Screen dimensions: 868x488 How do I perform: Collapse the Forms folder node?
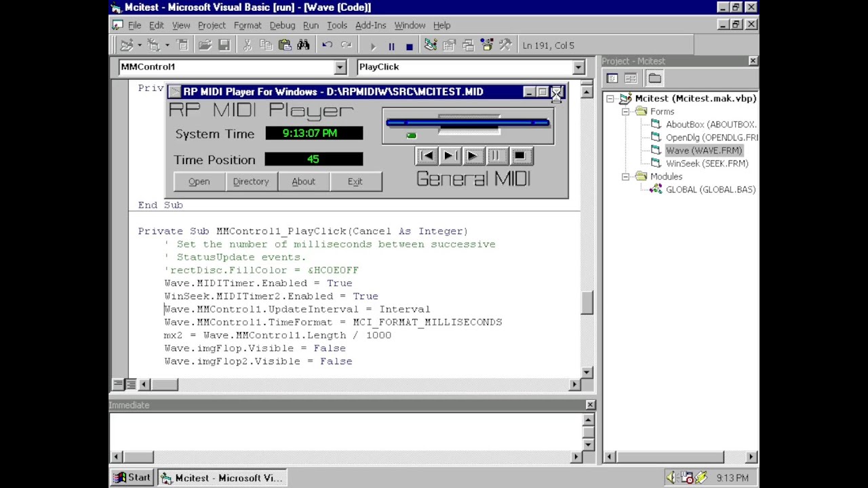(x=626, y=112)
